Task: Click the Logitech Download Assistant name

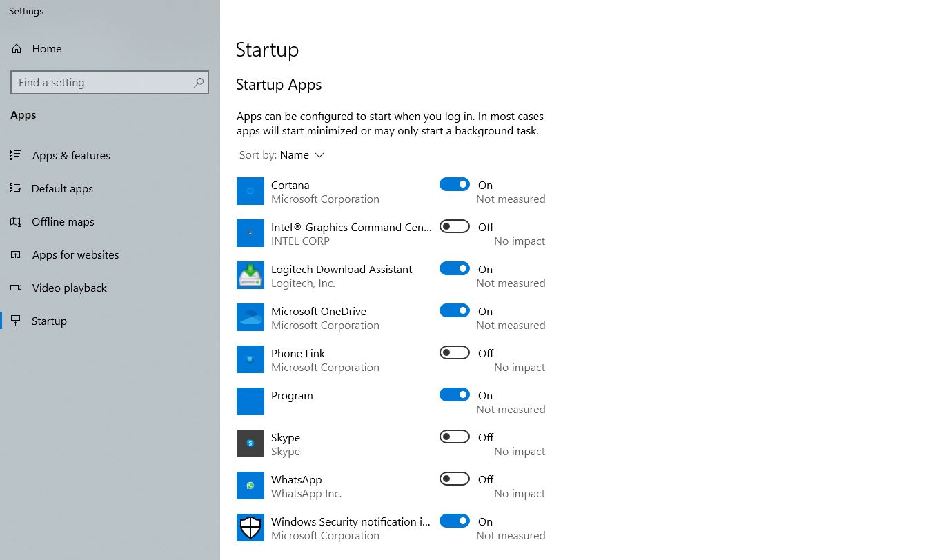Action: pos(342,269)
